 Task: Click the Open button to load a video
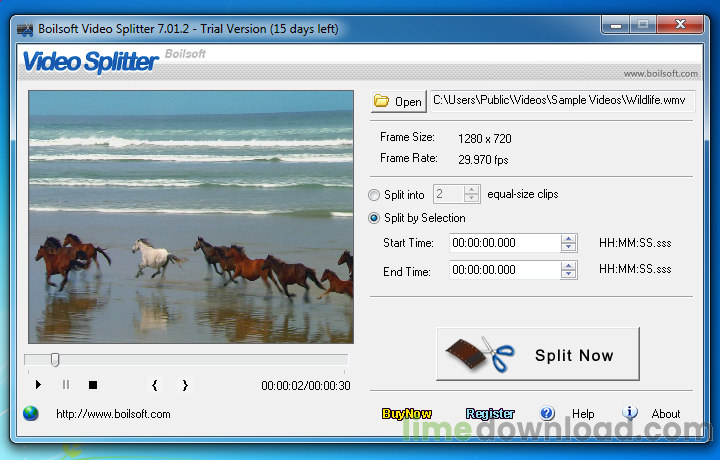[398, 101]
